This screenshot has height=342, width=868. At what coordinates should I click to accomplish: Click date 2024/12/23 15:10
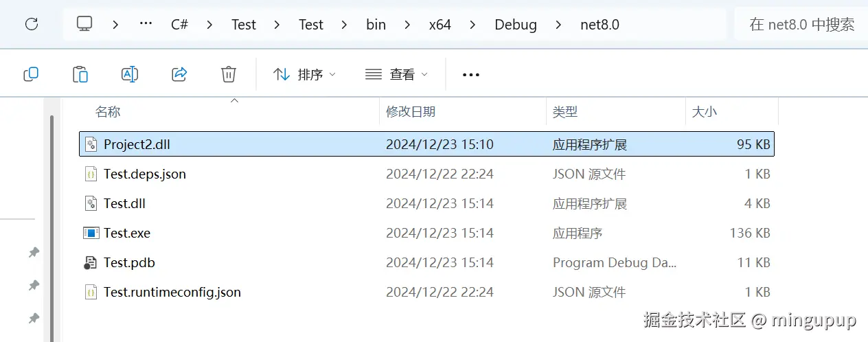(439, 144)
